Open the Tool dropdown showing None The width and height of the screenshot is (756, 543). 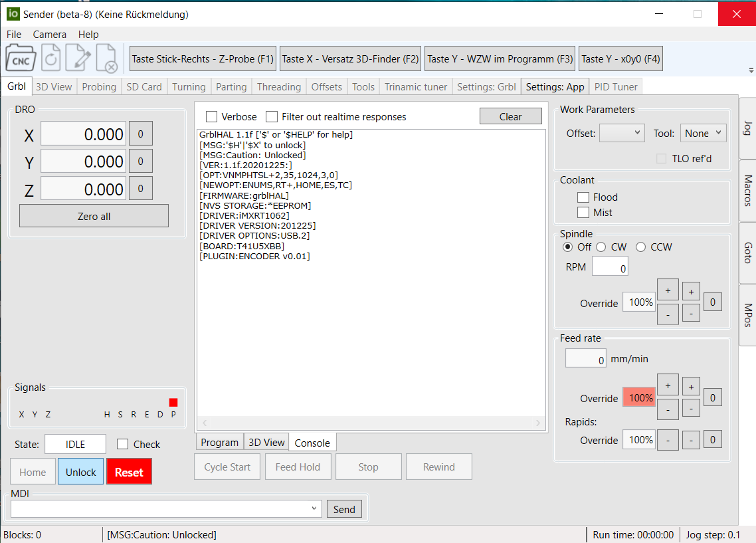703,134
